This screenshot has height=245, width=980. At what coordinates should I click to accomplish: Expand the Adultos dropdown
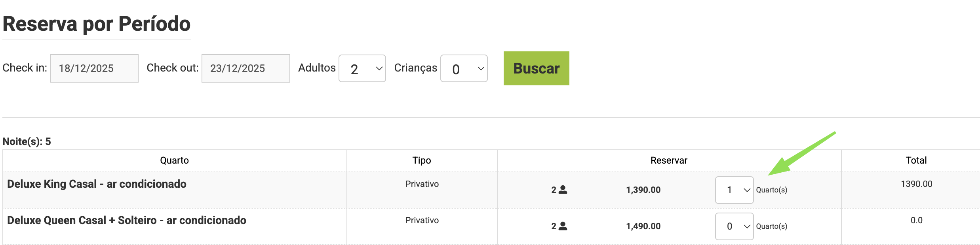(362, 68)
